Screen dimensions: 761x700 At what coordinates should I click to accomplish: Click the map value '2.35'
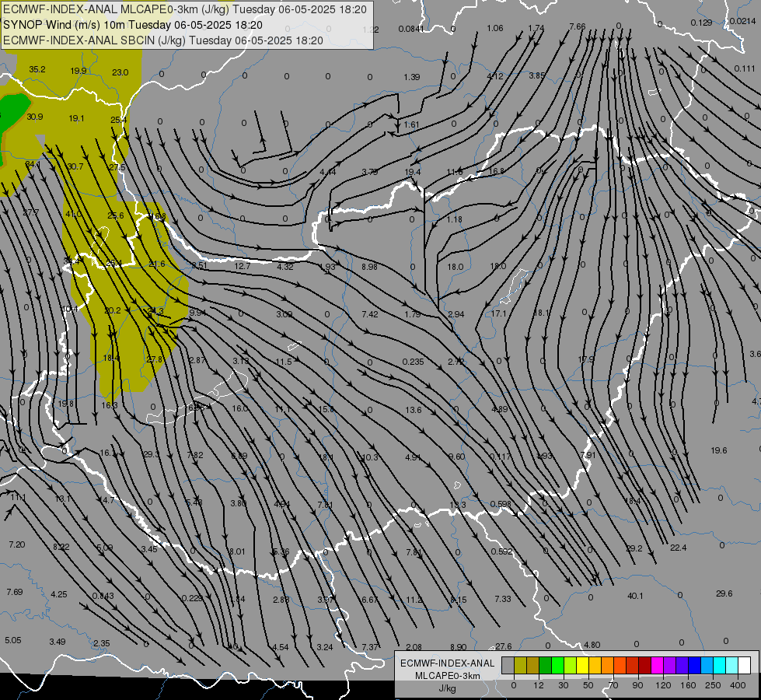(x=101, y=643)
